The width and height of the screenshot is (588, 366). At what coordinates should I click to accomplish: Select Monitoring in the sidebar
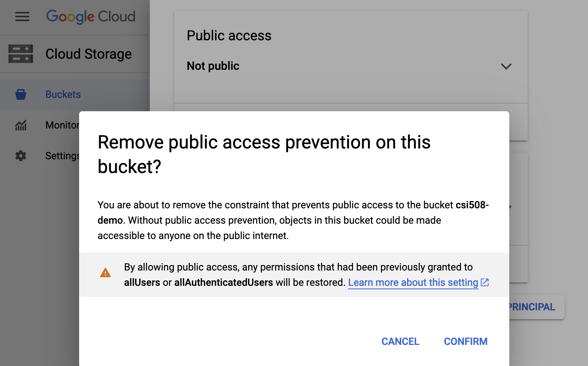[63, 125]
